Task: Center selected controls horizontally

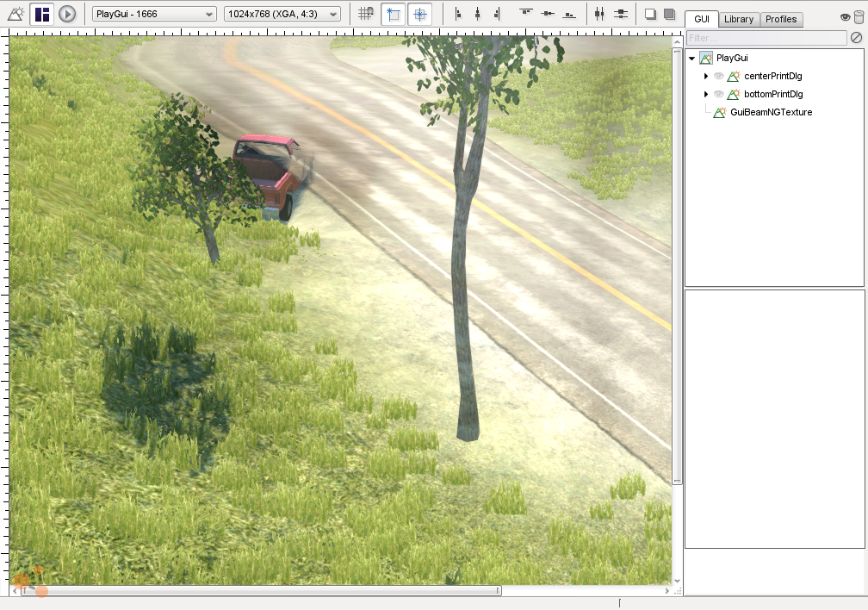Action: pyautogui.click(x=477, y=14)
